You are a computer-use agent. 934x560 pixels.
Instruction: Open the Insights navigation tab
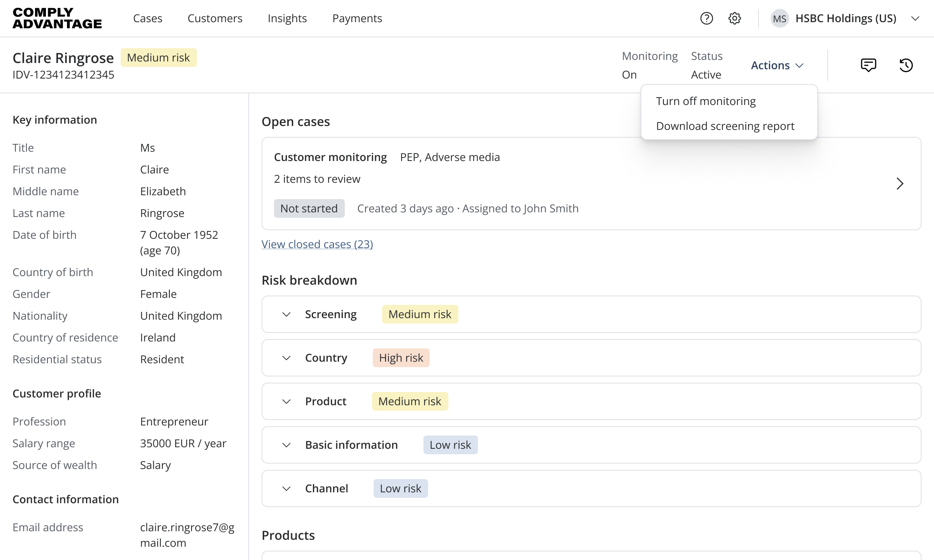(287, 18)
